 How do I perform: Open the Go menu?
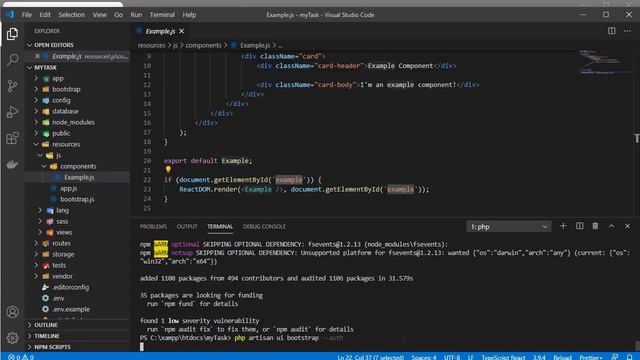pyautogui.click(x=118, y=15)
